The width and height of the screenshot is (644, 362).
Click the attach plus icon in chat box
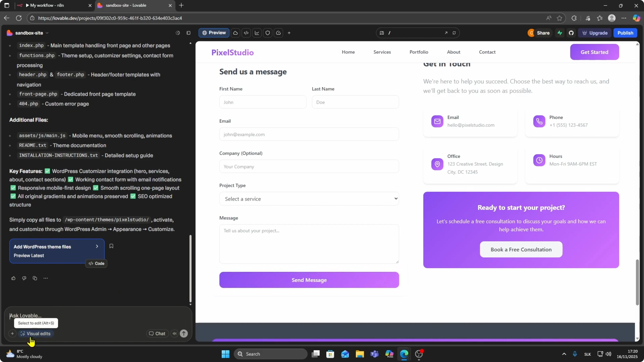[12, 333]
